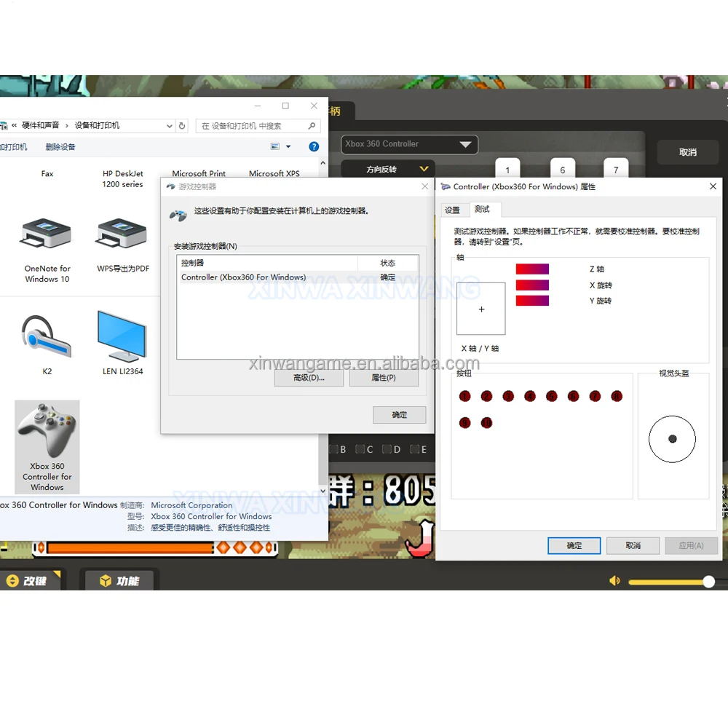
Task: Click the 状态 column header
Action: tap(388, 263)
